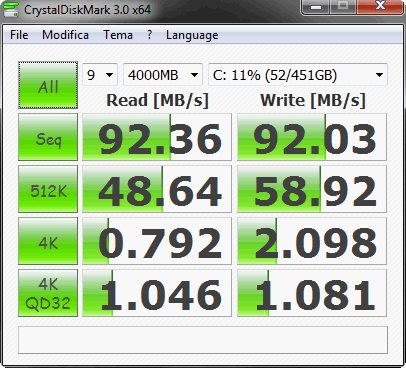Open the Language menu
Screen dimensions: 406x368
pos(192,35)
